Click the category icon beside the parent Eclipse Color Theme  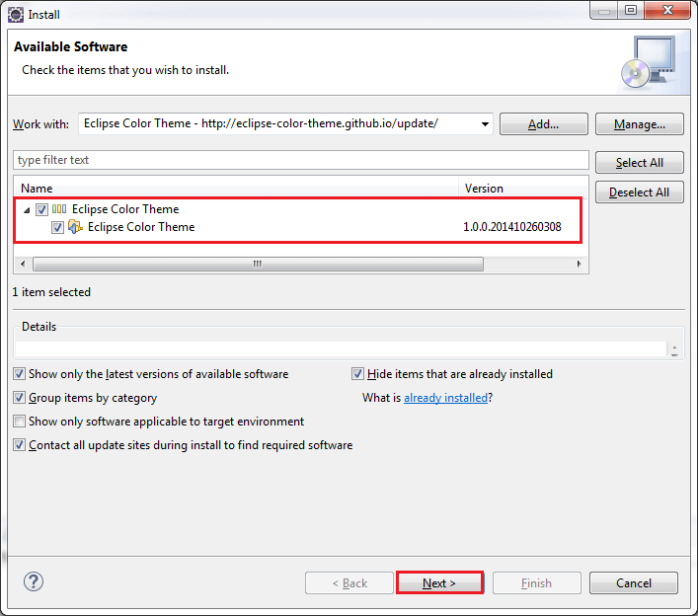tap(59, 208)
